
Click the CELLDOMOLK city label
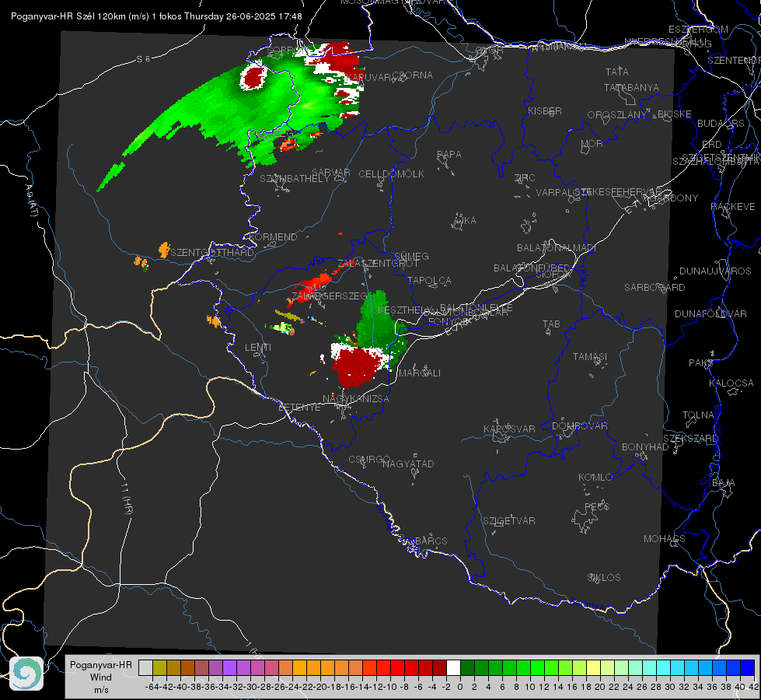392,174
